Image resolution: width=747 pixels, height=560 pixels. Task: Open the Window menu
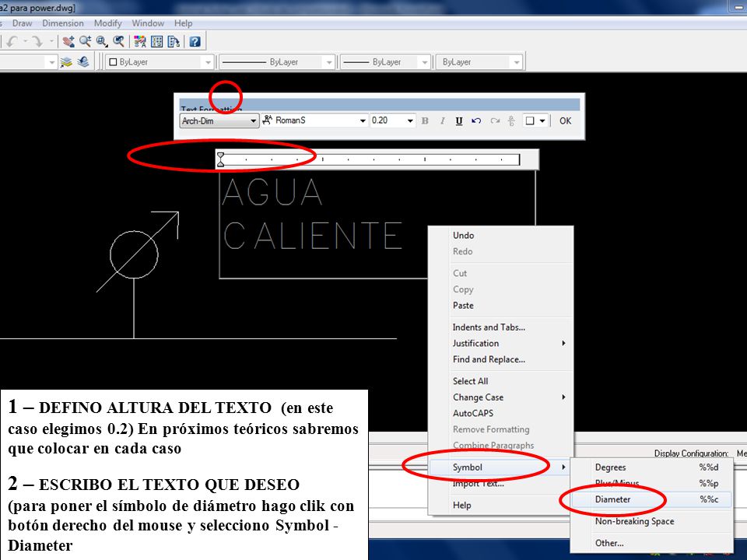pos(148,23)
